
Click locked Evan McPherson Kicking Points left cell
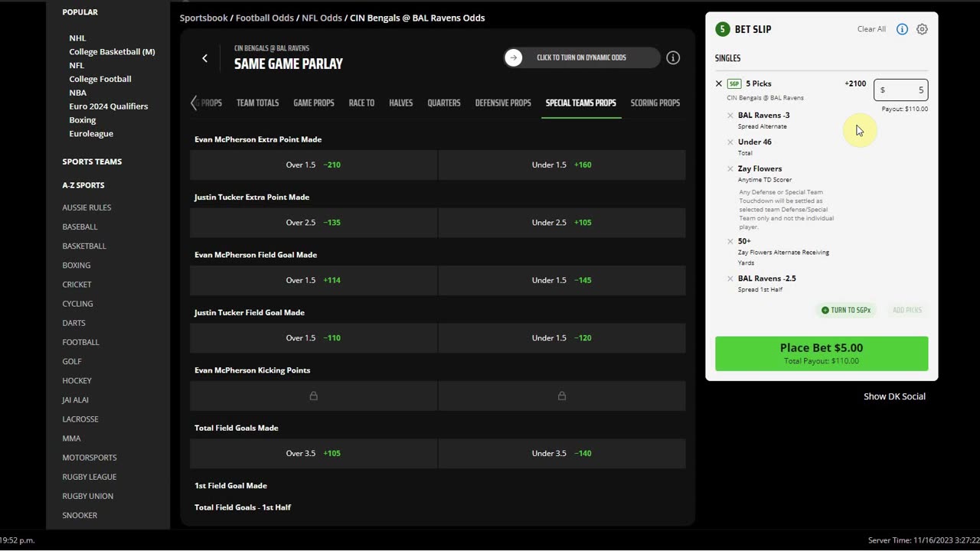point(313,396)
